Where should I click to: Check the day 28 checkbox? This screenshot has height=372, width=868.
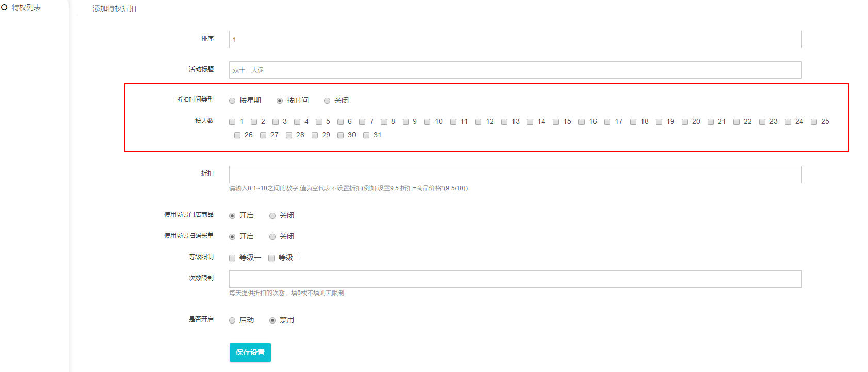click(289, 135)
